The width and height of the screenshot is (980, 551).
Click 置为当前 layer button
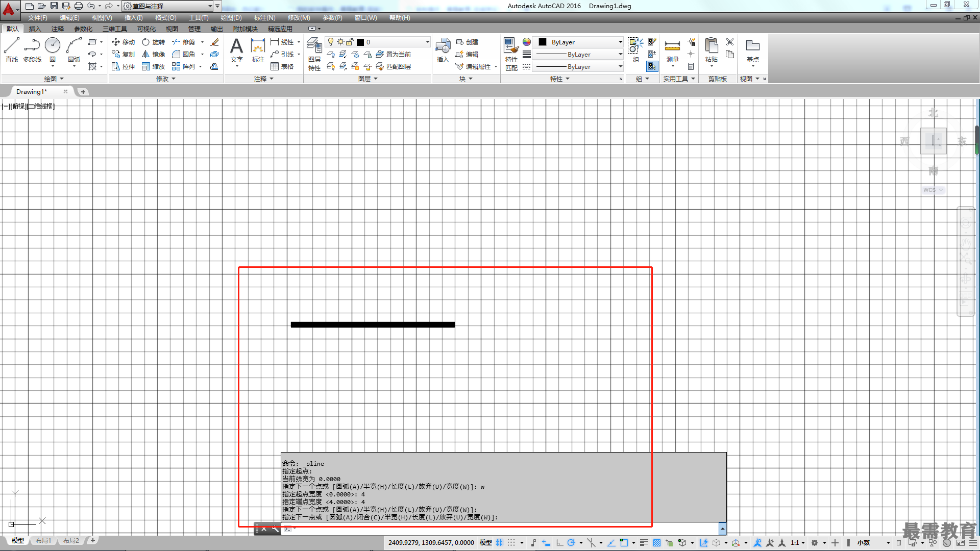394,54
